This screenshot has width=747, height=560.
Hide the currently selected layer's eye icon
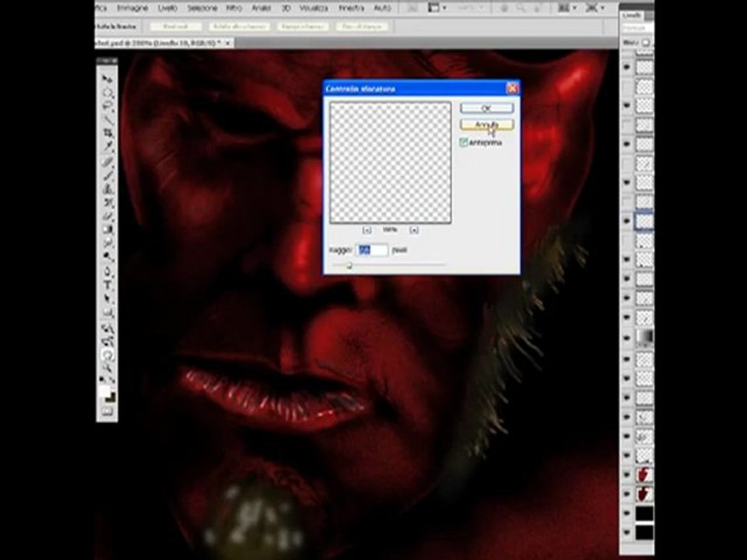[627, 221]
